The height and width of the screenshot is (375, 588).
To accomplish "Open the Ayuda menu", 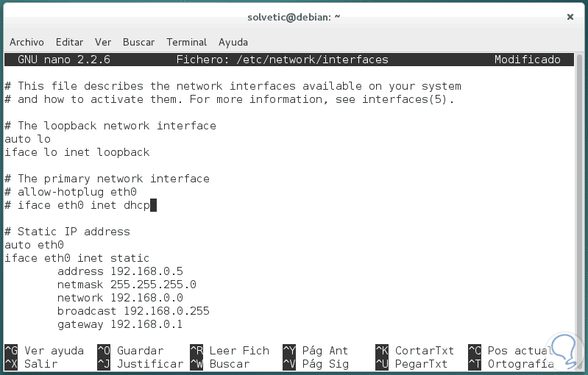I will (x=233, y=42).
